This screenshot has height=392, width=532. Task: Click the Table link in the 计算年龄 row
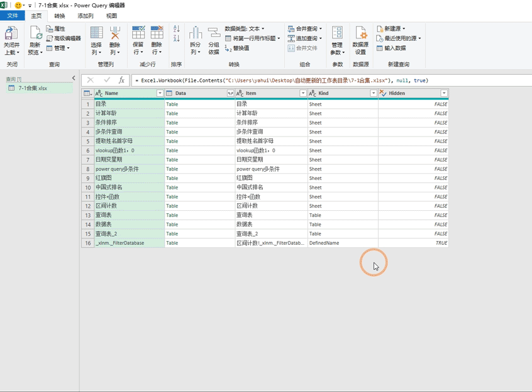point(172,113)
